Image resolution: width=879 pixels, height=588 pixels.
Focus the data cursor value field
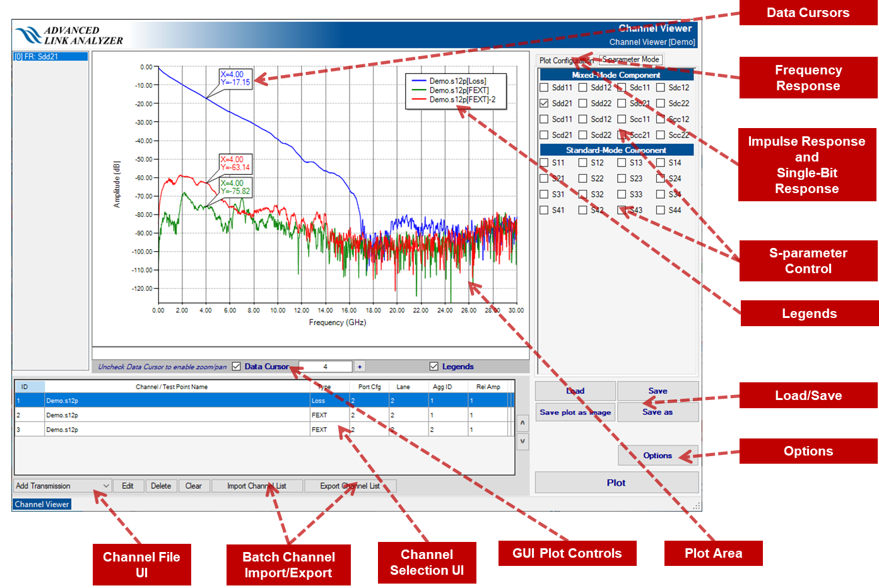pos(326,367)
